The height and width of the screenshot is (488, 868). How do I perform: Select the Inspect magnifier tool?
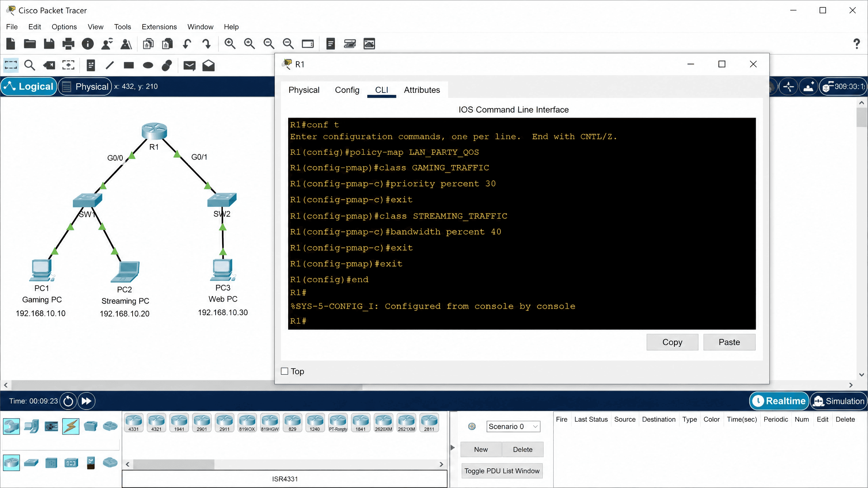tap(30, 65)
